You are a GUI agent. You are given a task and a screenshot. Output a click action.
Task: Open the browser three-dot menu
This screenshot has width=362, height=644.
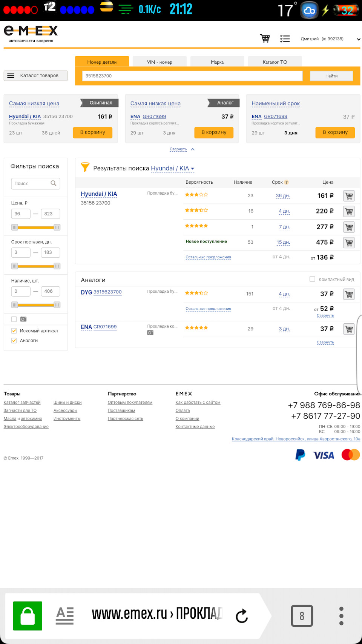point(341,616)
